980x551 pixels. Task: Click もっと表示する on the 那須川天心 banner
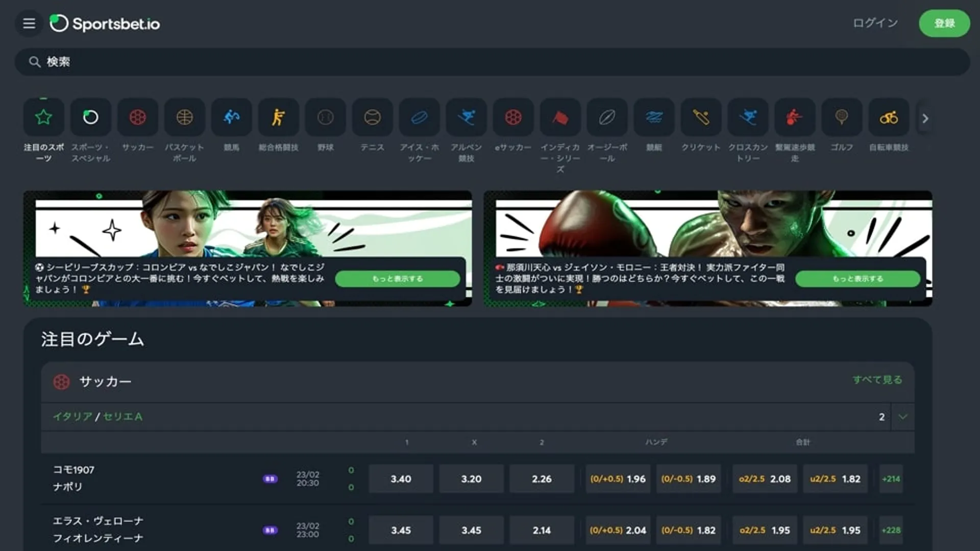click(x=858, y=279)
